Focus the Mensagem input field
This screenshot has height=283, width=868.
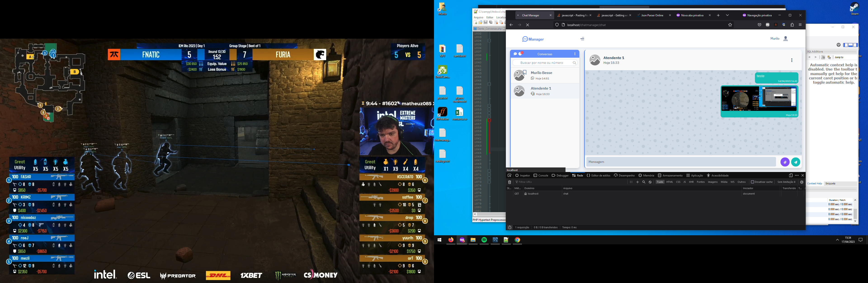[x=681, y=162]
